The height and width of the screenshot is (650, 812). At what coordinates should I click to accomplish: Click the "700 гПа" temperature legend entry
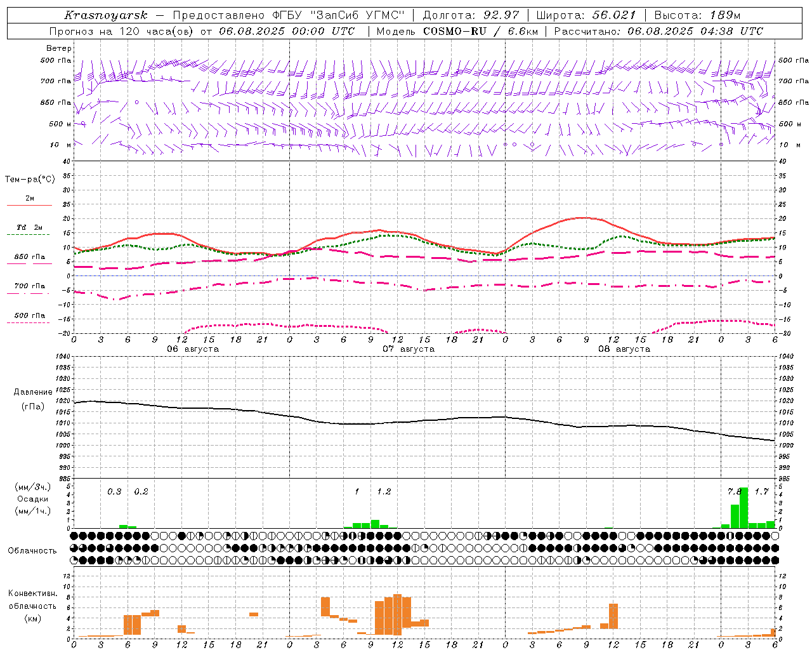pyautogui.click(x=30, y=286)
